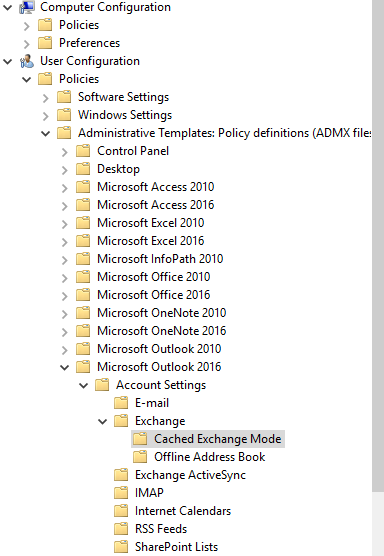Collapse Policies under User Configuration
This screenshot has height=556, width=384.
click(x=27, y=79)
